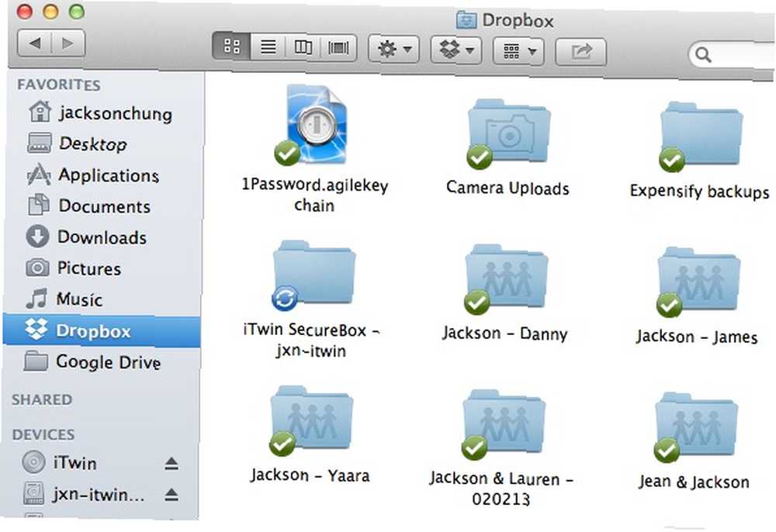The width and height of the screenshot is (776, 532).
Task: Select Downloads in sidebar
Action: coord(87,237)
